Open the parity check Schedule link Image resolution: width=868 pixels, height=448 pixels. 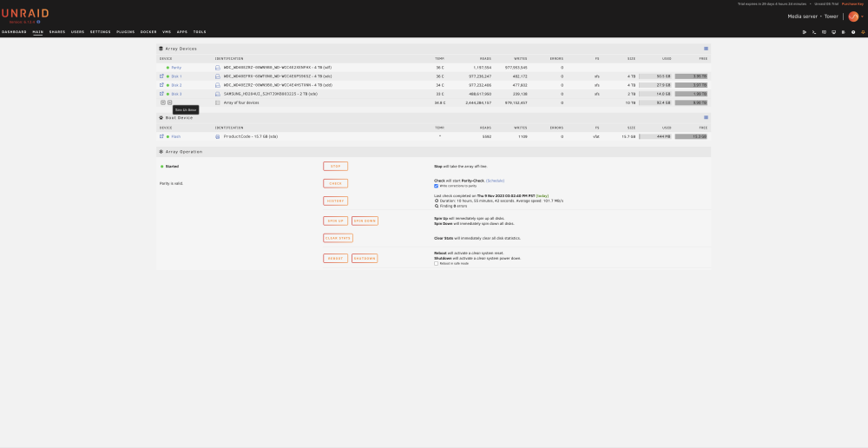496,181
